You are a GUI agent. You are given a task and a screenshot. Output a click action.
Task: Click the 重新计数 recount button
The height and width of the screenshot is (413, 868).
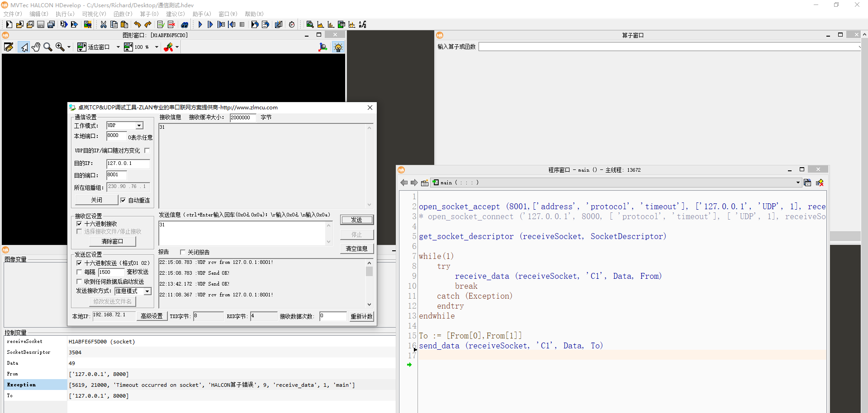pyautogui.click(x=361, y=316)
